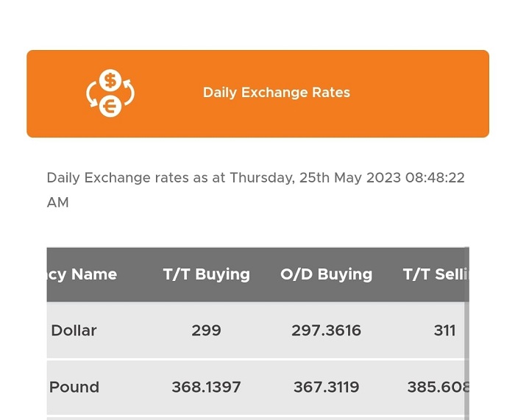This screenshot has height=420, width=515.
Task: Click the Dollar T/T Selling value 311
Action: pyautogui.click(x=444, y=330)
